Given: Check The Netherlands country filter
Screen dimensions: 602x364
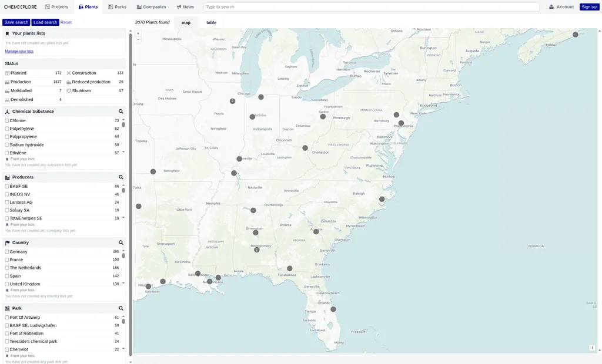Looking at the screenshot, I should click(7, 268).
